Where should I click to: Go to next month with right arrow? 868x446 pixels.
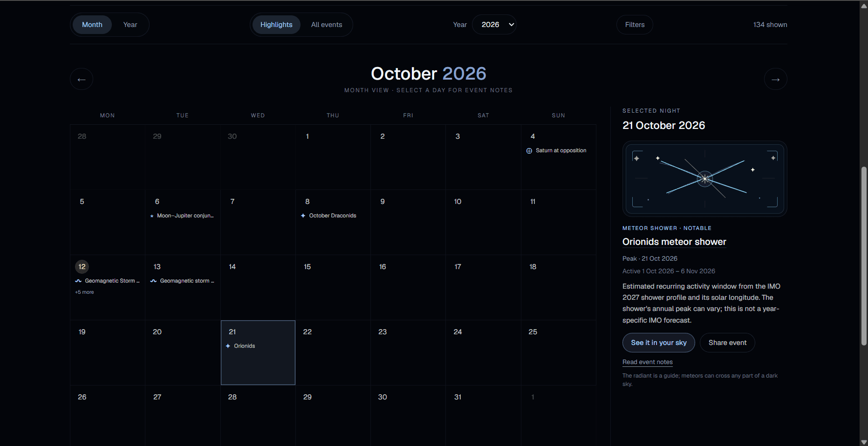[775, 79]
